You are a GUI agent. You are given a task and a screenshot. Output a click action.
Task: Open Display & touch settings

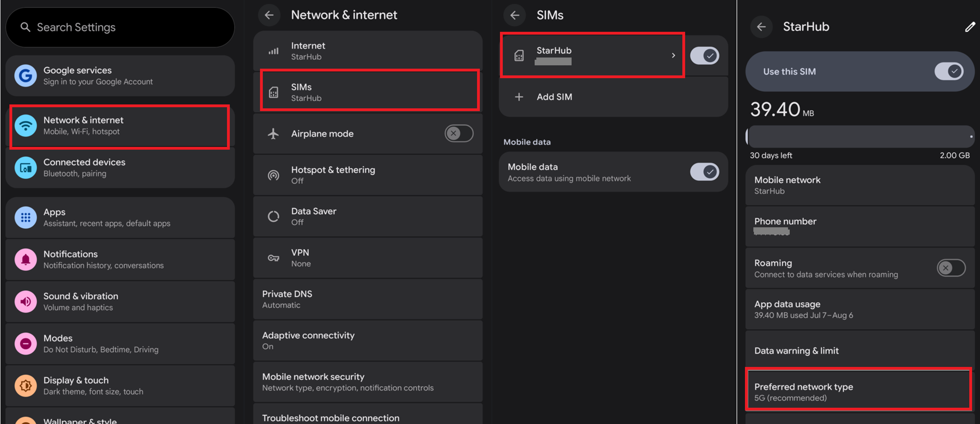120,386
